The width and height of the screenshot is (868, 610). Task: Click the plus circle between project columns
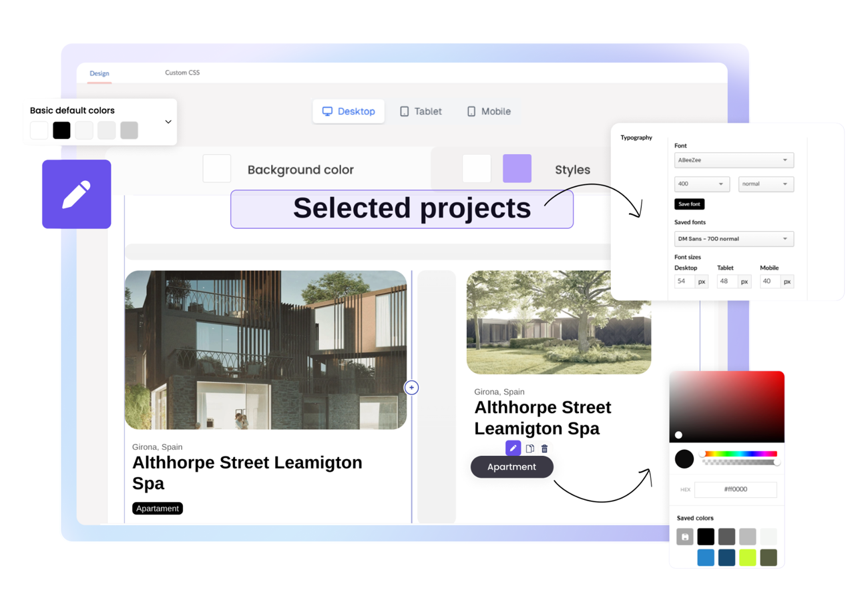(412, 388)
